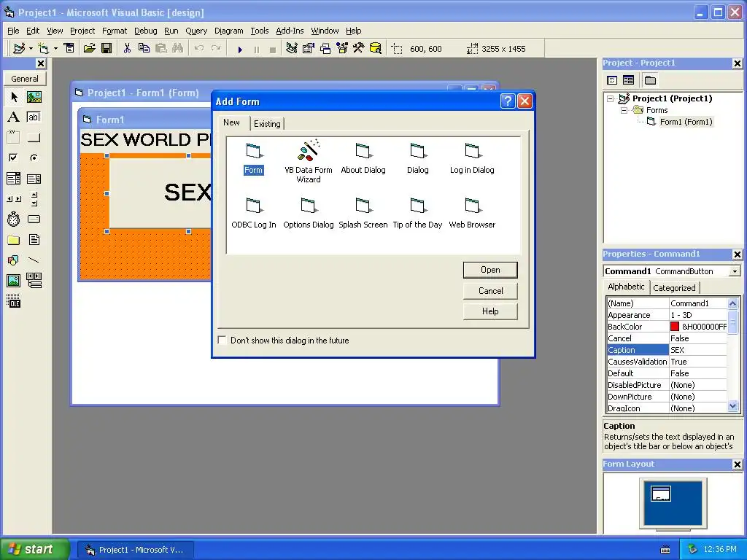The image size is (747, 560).
Task: Click the Cut toolbar icon
Action: pyautogui.click(x=127, y=49)
